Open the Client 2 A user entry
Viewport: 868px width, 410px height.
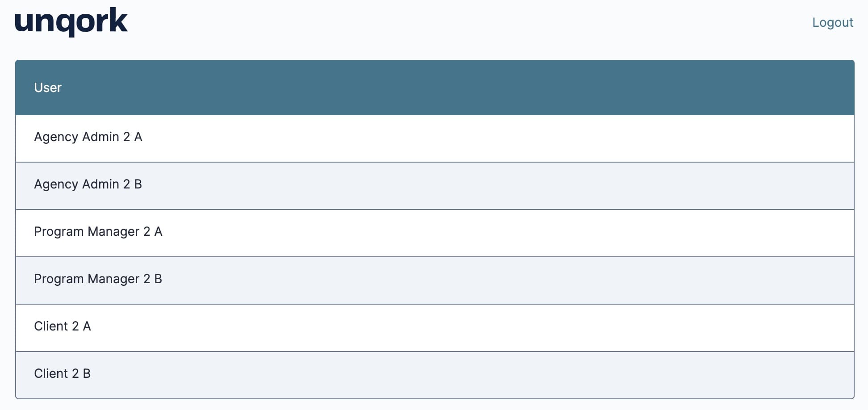(x=435, y=328)
